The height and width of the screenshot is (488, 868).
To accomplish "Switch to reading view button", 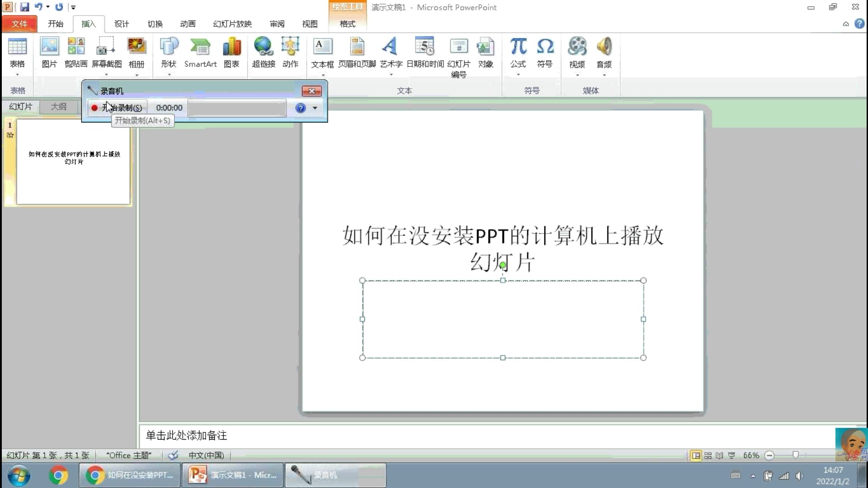I will pyautogui.click(x=720, y=455).
